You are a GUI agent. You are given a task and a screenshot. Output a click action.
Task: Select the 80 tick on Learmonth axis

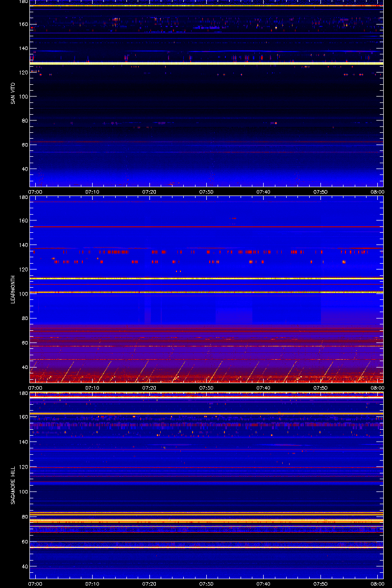(x=25, y=318)
